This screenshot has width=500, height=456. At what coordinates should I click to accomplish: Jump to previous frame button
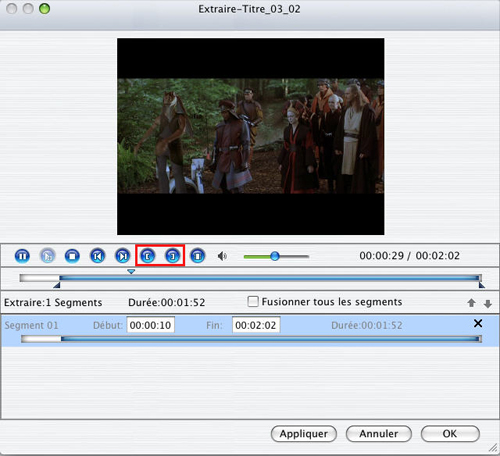(x=98, y=256)
